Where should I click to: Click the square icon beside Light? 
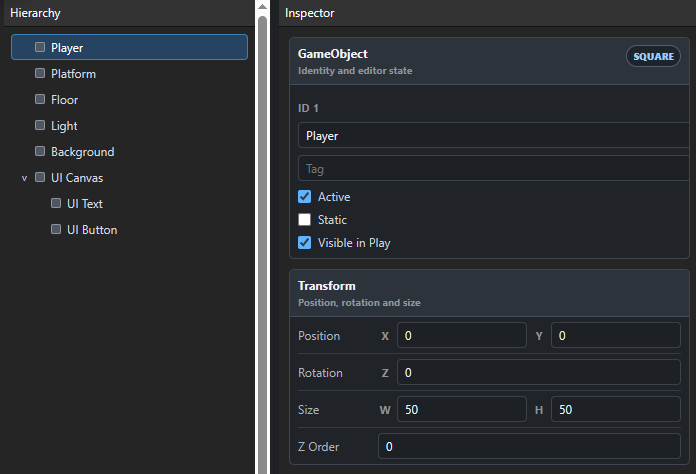click(40, 125)
